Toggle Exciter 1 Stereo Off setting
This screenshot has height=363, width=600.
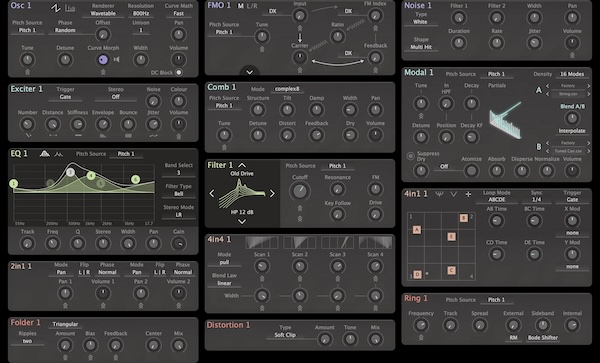click(116, 97)
